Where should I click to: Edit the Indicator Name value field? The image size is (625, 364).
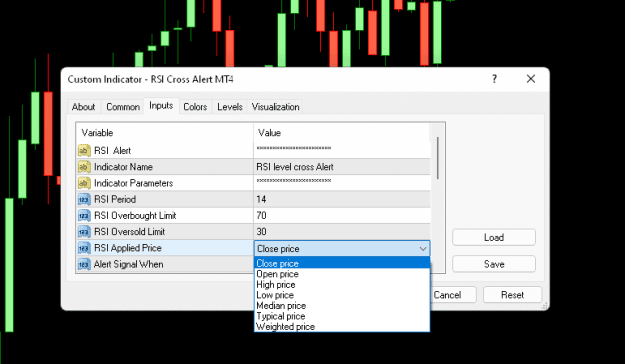342,167
